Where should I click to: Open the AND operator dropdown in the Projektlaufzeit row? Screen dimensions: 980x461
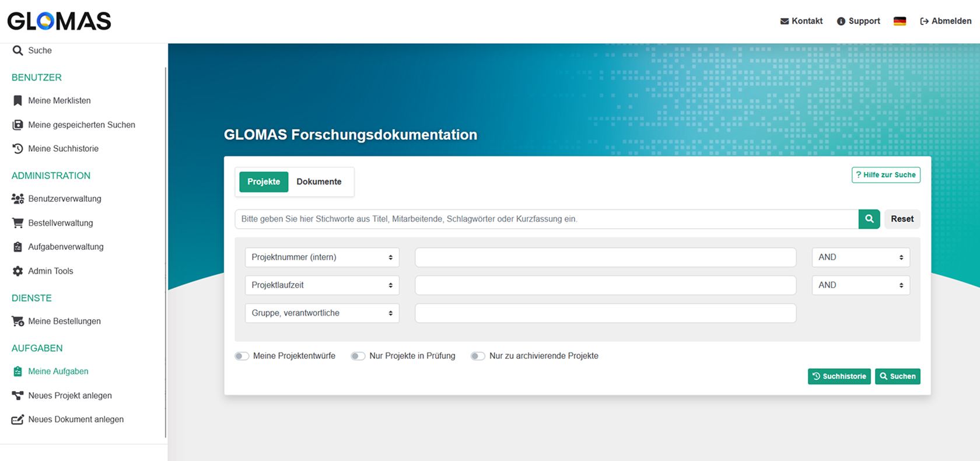[x=861, y=285]
